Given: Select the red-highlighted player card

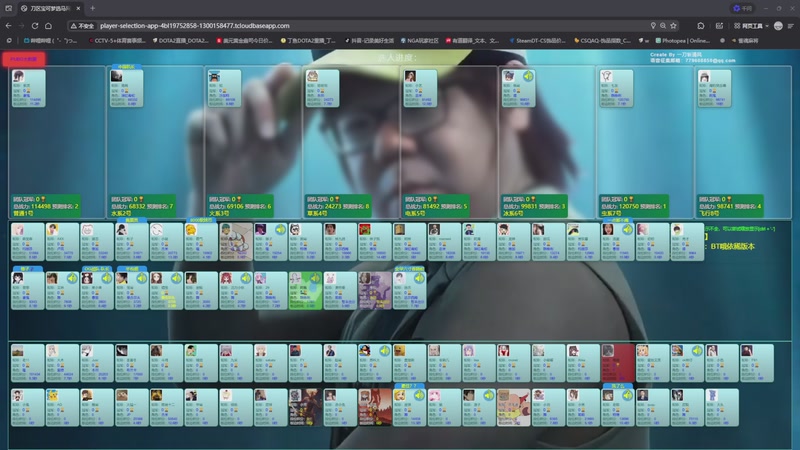Looking at the screenshot, I should [x=618, y=363].
